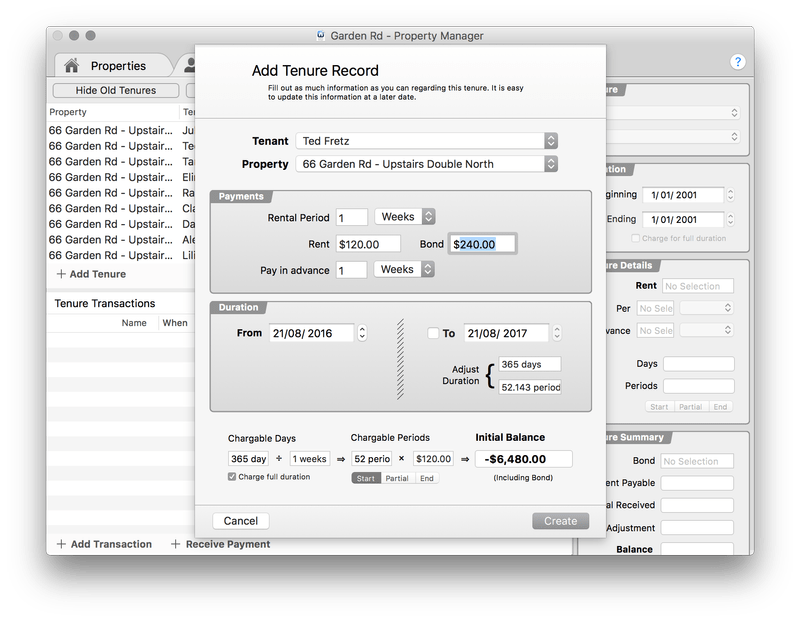Screen dimensions: 800x621
Task: Click the To date field 21/08/2017
Action: tap(507, 333)
